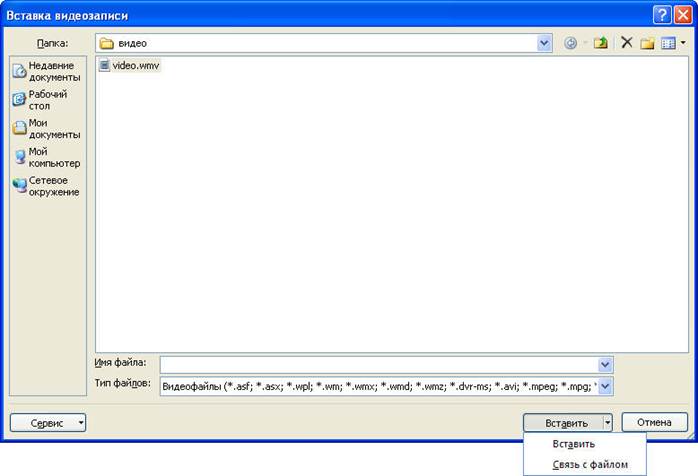This screenshot has width=698, height=476.
Task: Click the видео folder path box
Action: (324, 43)
